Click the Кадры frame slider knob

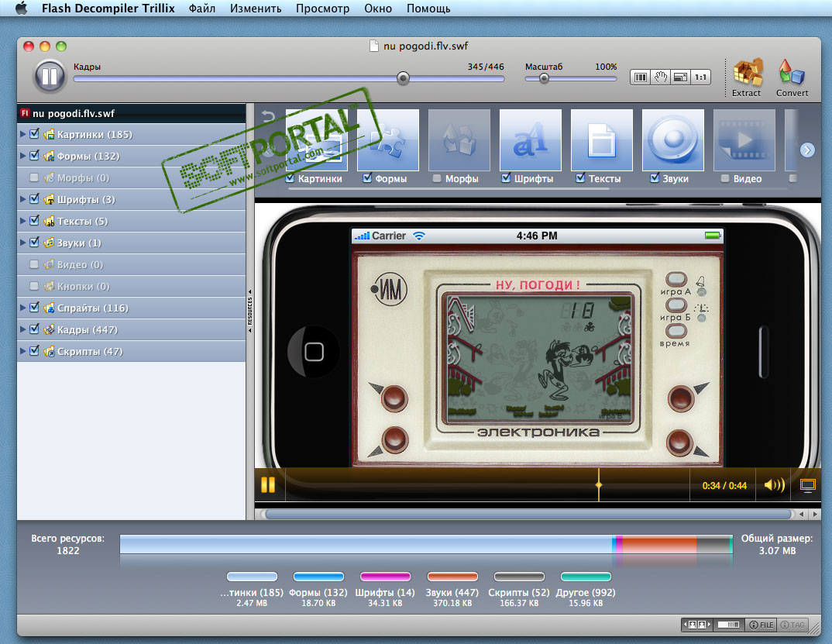pos(404,78)
